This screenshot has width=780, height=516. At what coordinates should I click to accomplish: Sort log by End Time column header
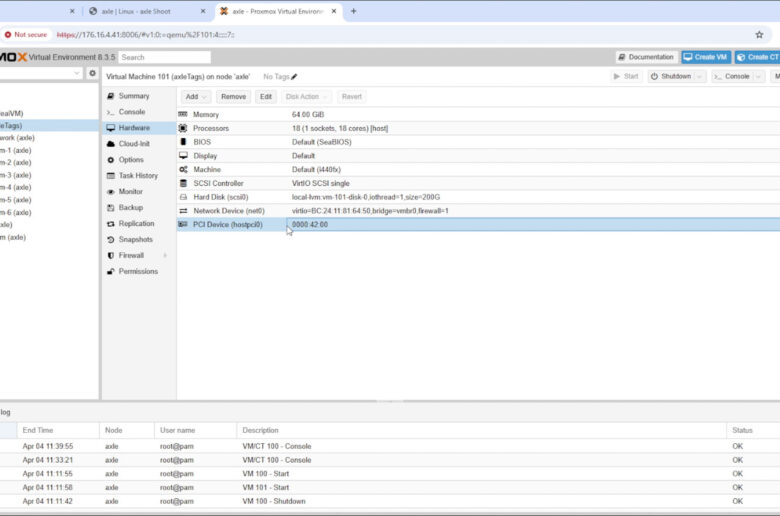pos(58,430)
